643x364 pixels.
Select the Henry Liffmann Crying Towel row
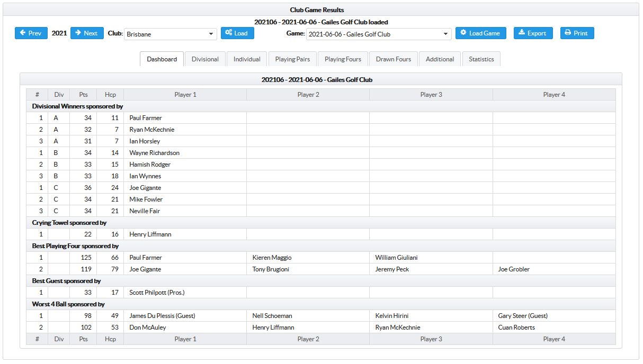tap(150, 234)
